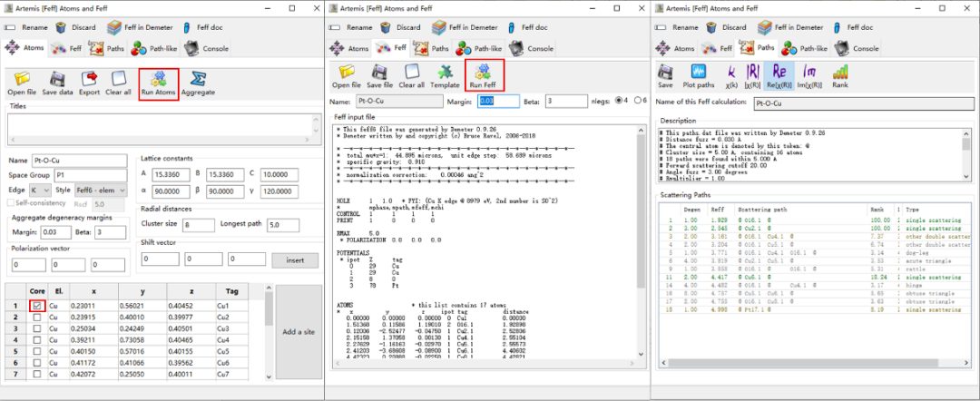
Task: Select the Re[χ(R)] plot icon
Action: point(779,71)
